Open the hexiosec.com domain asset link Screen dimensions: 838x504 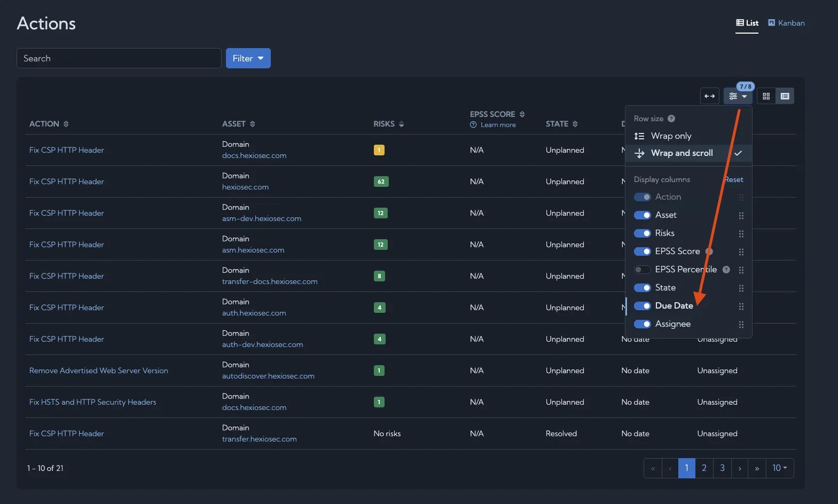(x=245, y=187)
